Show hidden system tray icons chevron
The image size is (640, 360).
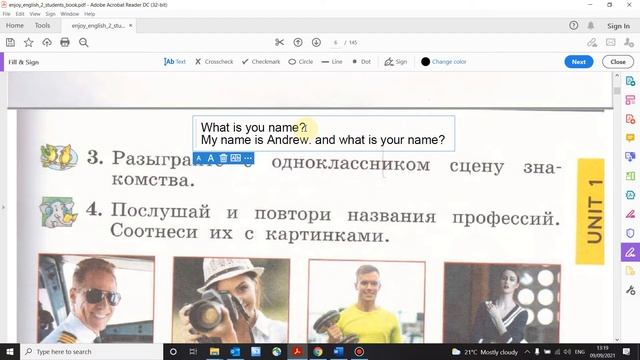(527, 351)
